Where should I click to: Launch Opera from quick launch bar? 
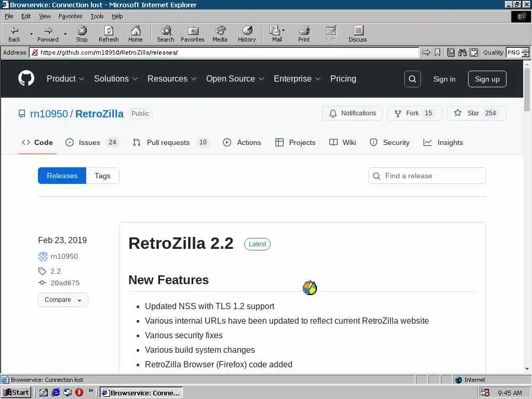pyautogui.click(x=79, y=392)
